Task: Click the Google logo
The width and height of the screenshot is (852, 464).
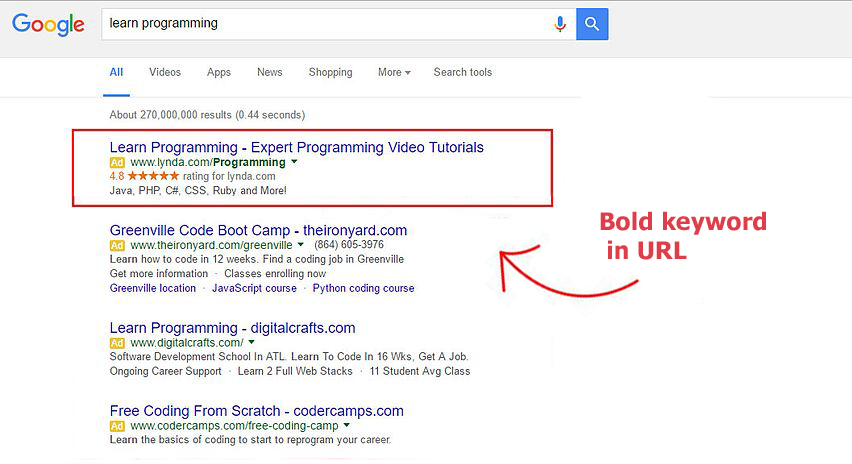Action: [x=48, y=24]
